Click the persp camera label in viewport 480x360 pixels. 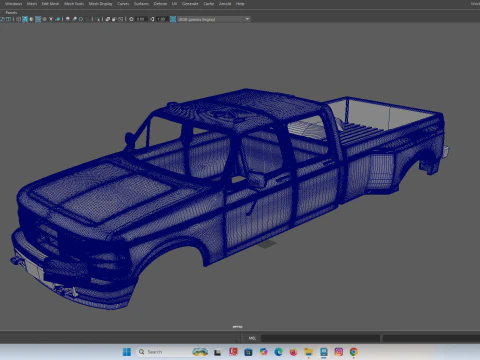[x=238, y=327]
